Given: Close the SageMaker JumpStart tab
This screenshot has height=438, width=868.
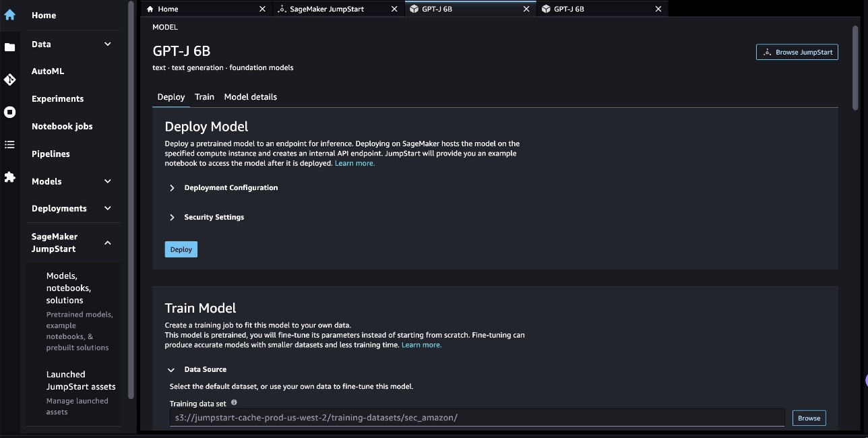Looking at the screenshot, I should click(x=394, y=9).
